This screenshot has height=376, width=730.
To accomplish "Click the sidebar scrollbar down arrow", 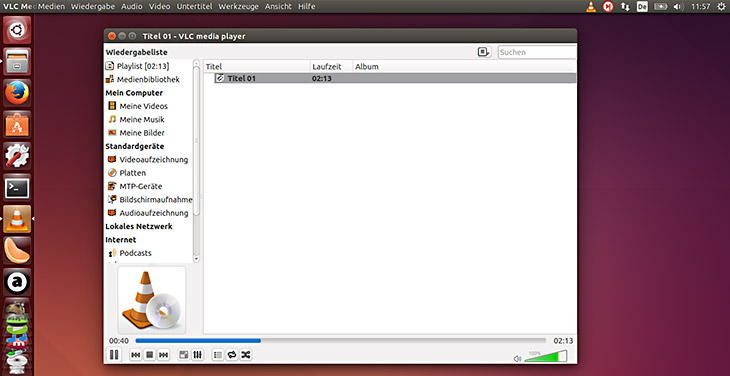I will (x=196, y=259).
